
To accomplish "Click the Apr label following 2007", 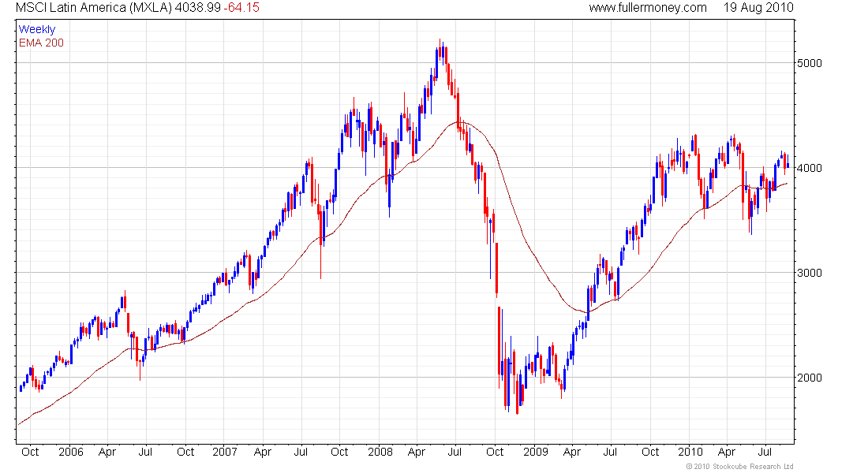I will tap(263, 452).
